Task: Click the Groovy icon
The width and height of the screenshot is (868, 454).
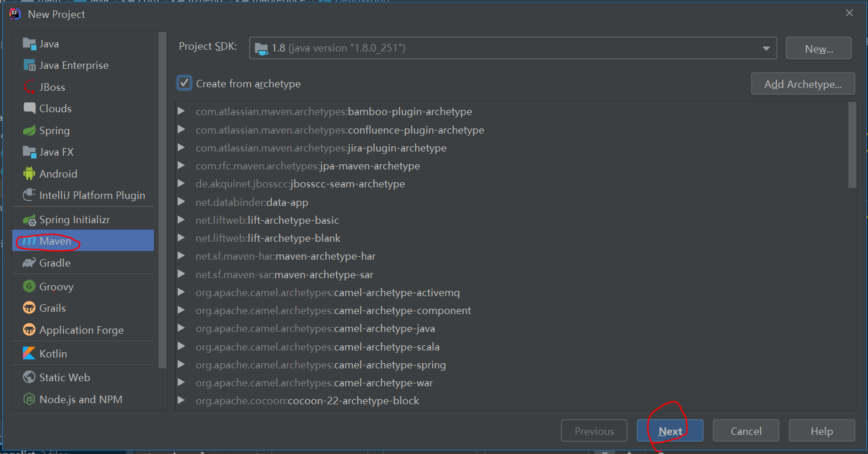Action: 29,287
